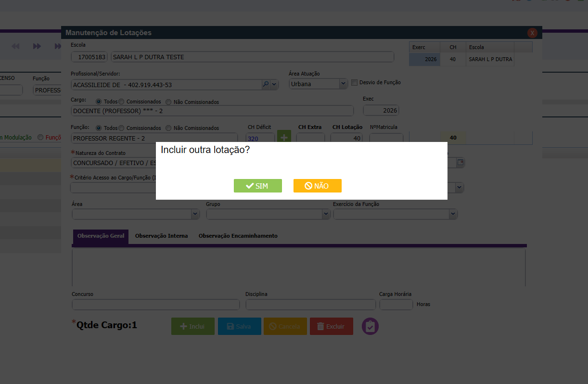Enable the Desvio de Função checkbox

point(355,82)
